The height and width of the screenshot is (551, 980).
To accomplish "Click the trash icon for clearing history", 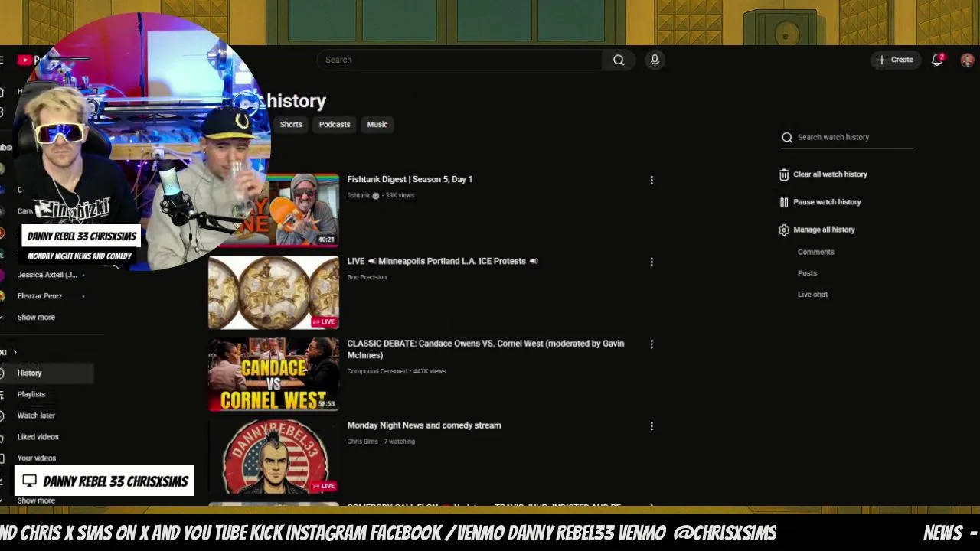I will point(784,174).
